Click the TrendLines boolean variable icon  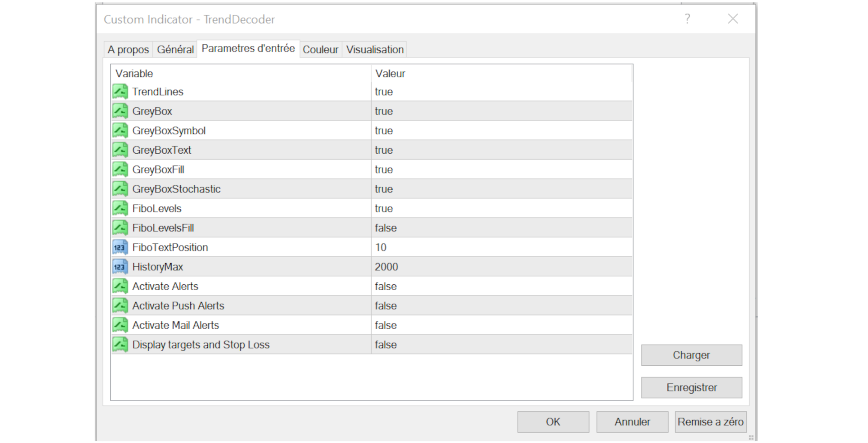(x=120, y=92)
